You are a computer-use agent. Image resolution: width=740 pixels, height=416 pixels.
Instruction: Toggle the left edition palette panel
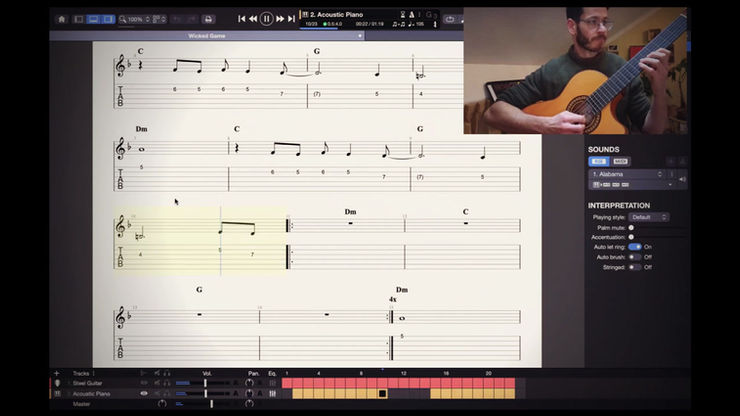coord(79,19)
